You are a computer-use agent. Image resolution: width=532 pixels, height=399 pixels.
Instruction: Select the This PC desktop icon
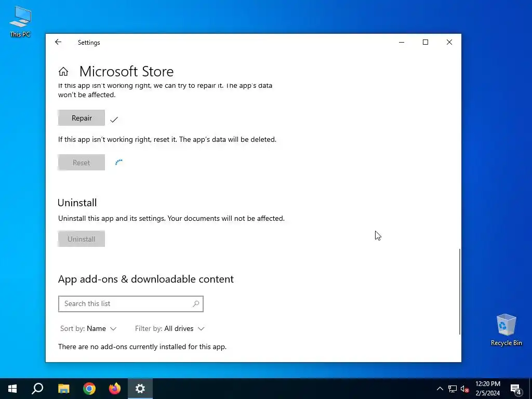click(20, 21)
